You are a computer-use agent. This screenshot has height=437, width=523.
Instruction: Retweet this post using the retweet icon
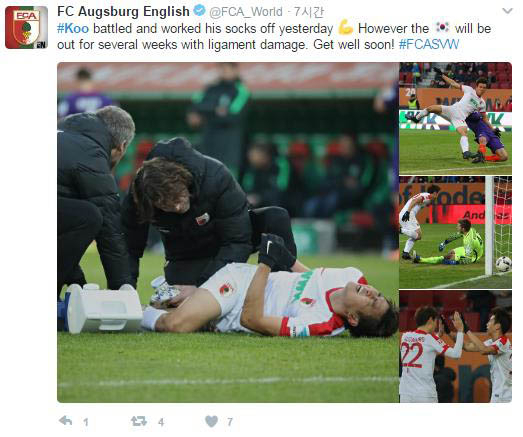[139, 421]
